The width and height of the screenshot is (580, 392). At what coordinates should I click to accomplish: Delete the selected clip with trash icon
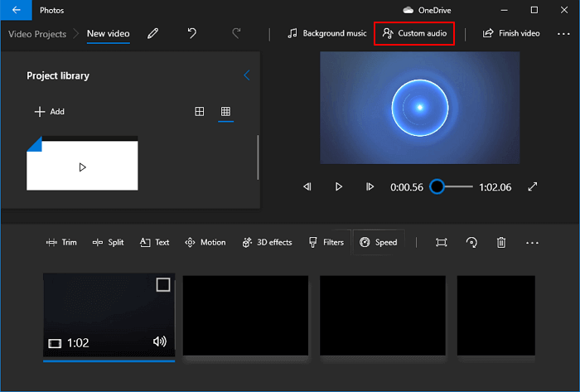[x=501, y=242]
